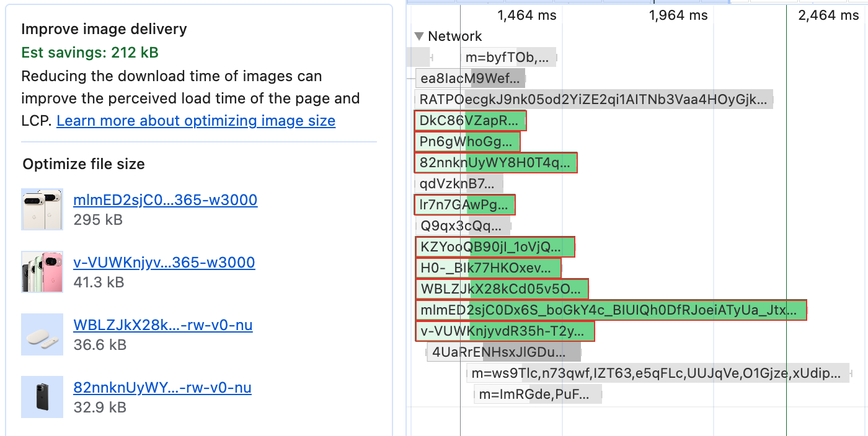Select the 4UaRrENHsxJlGDu network request
Image resolution: width=868 pixels, height=436 pixels.
[503, 351]
